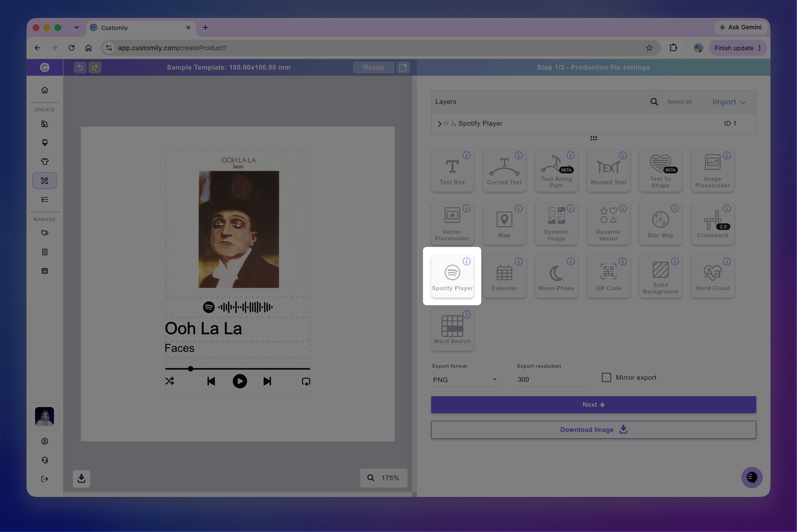The height and width of the screenshot is (532, 797).
Task: Add a QR Code element
Action: 608,276
